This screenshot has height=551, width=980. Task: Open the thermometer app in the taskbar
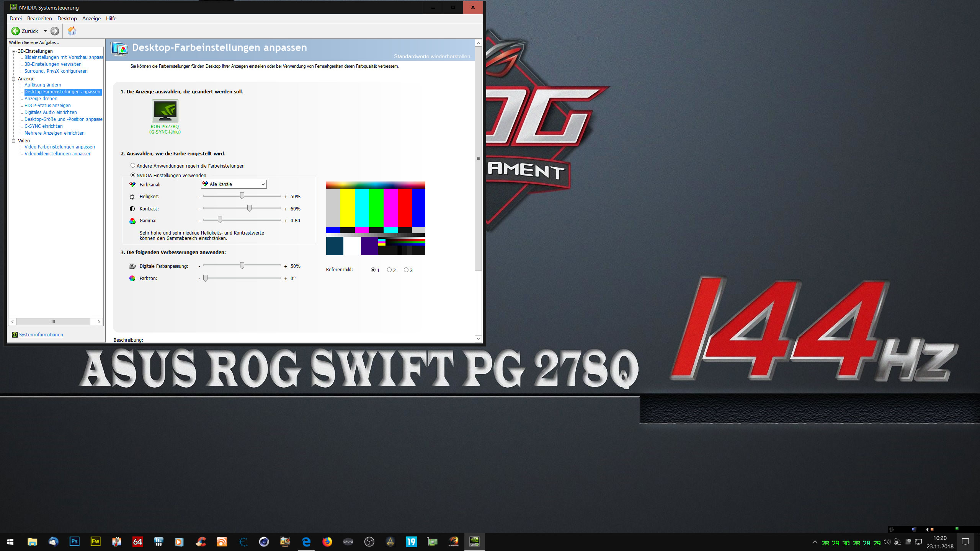[116, 542]
